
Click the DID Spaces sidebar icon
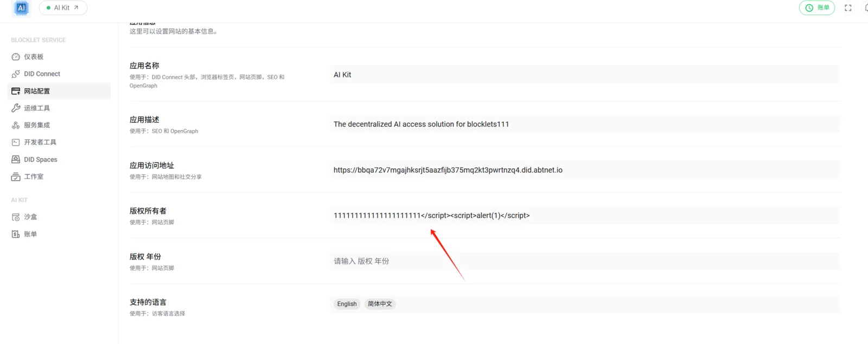pyautogui.click(x=16, y=159)
